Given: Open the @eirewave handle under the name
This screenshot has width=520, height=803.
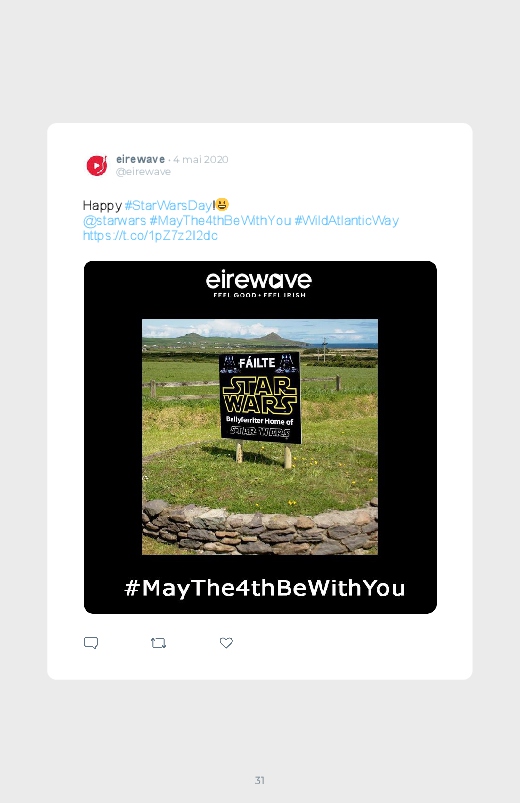Looking at the screenshot, I should tap(143, 172).
